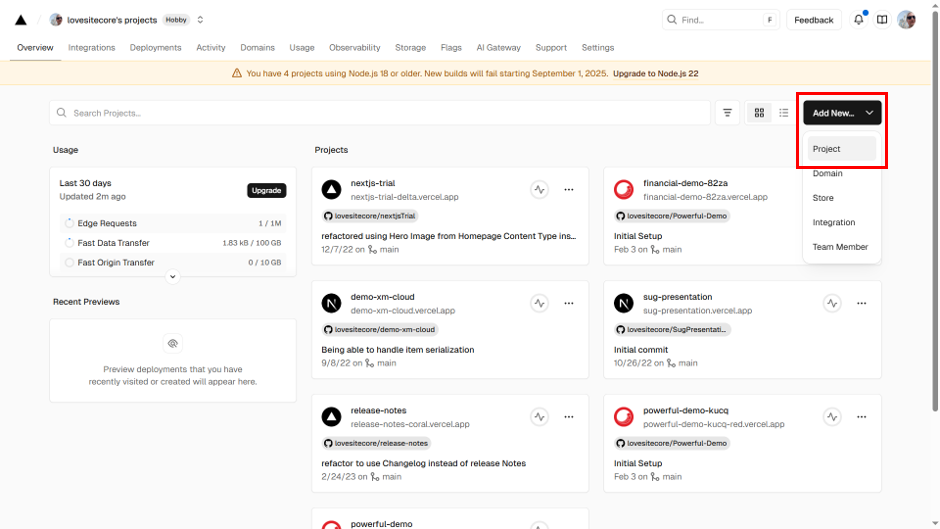Click the Edge Requests usage row
940x529 pixels.
[x=173, y=223]
